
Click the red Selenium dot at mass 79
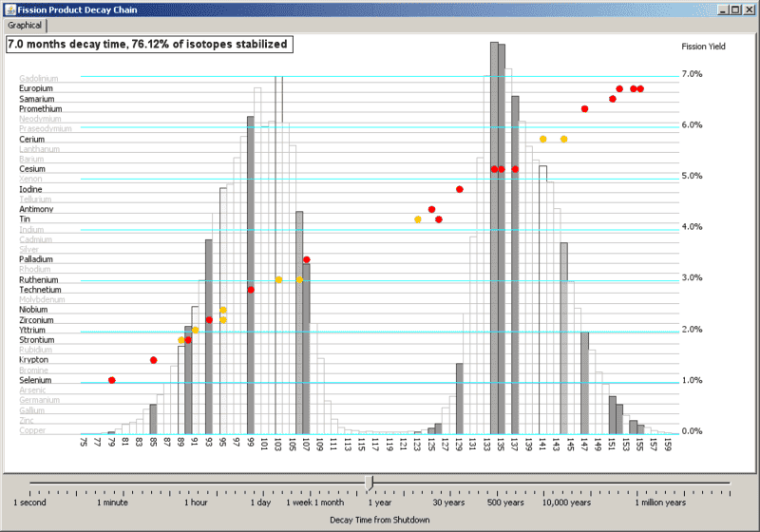tap(112, 380)
